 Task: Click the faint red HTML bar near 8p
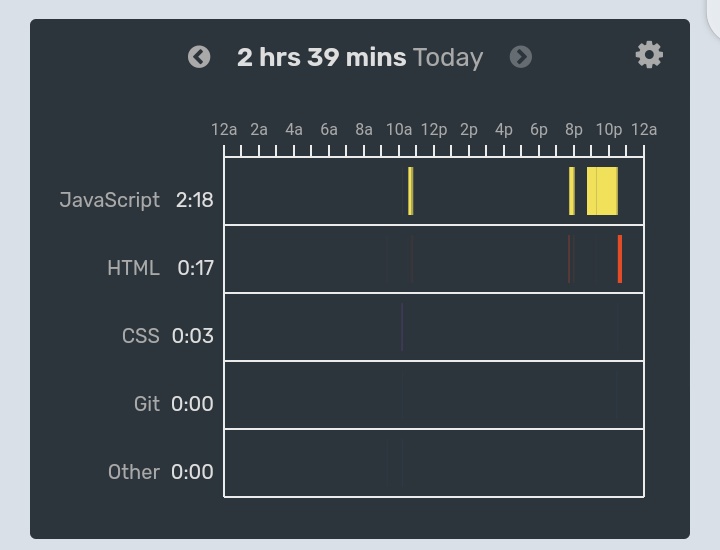pos(569,259)
